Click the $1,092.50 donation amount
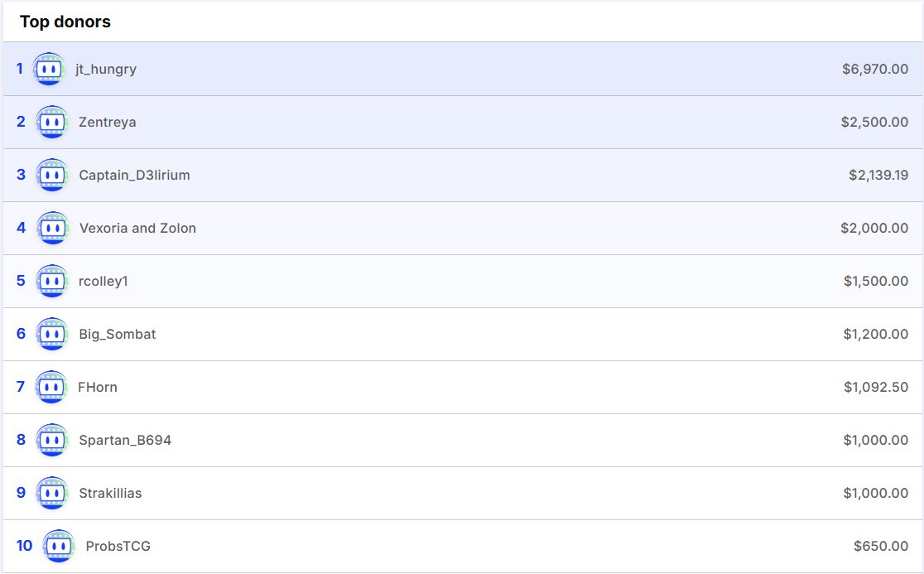924x574 pixels. pyautogui.click(x=876, y=387)
